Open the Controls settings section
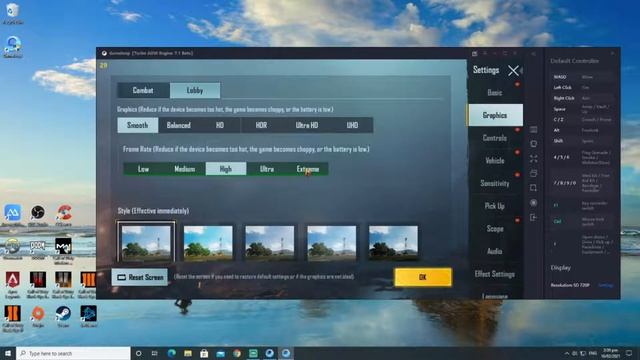Screen dimensions: 640x360 point(495,138)
